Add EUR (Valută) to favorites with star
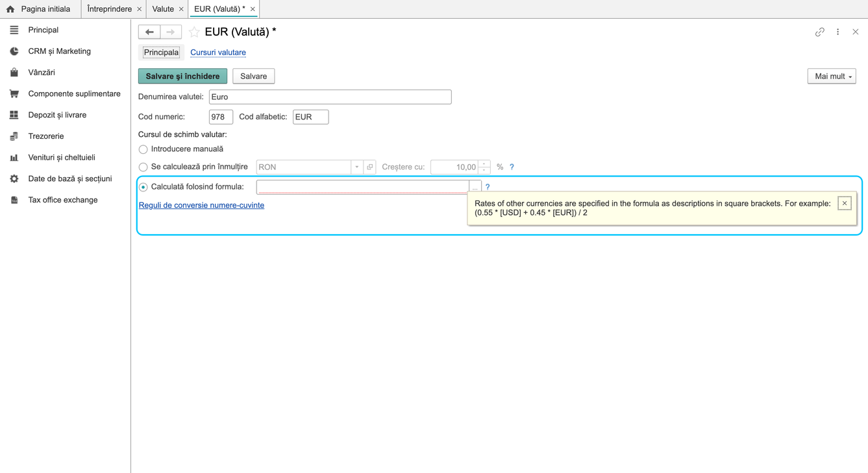868x473 pixels. [x=194, y=32]
